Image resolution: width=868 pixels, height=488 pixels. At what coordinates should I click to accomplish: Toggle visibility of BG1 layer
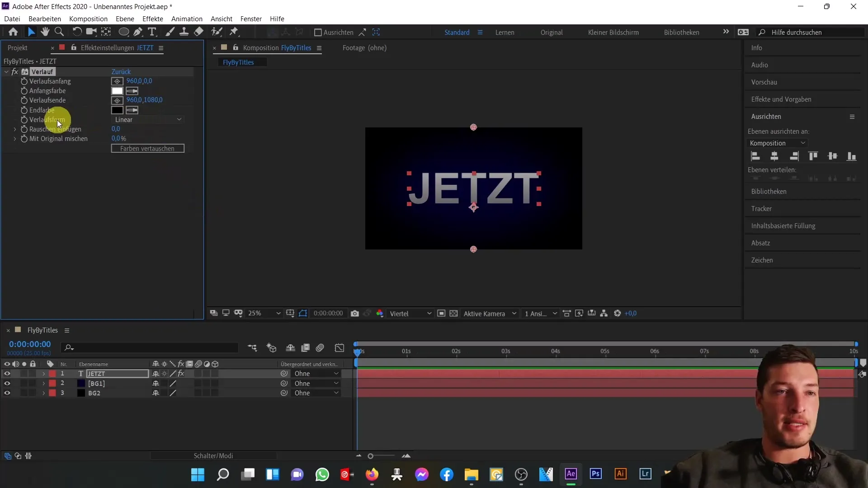tap(7, 383)
